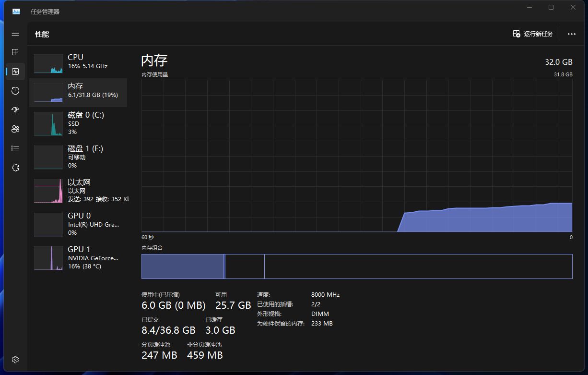Open the App history page
Image resolution: width=588 pixels, height=375 pixels.
[x=15, y=90]
